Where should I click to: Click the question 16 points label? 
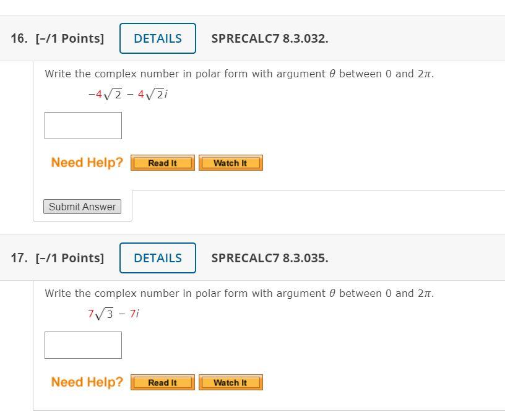coord(70,38)
